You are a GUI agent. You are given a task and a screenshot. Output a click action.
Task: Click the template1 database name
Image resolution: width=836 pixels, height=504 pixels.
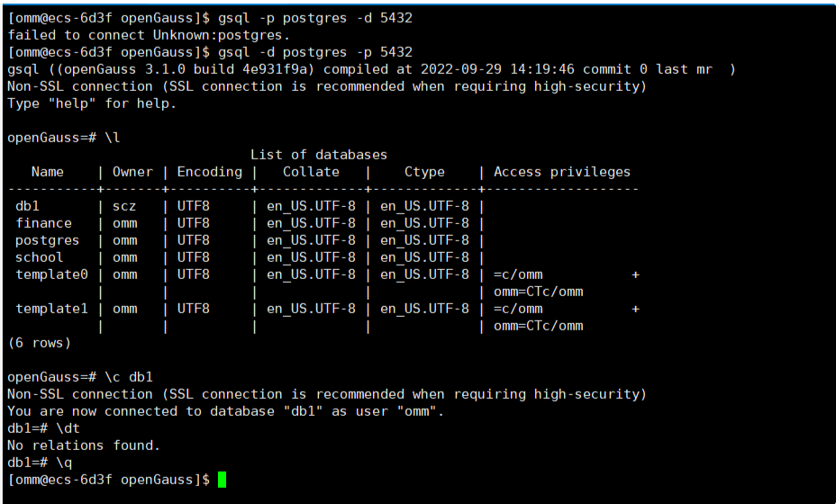[x=51, y=309]
